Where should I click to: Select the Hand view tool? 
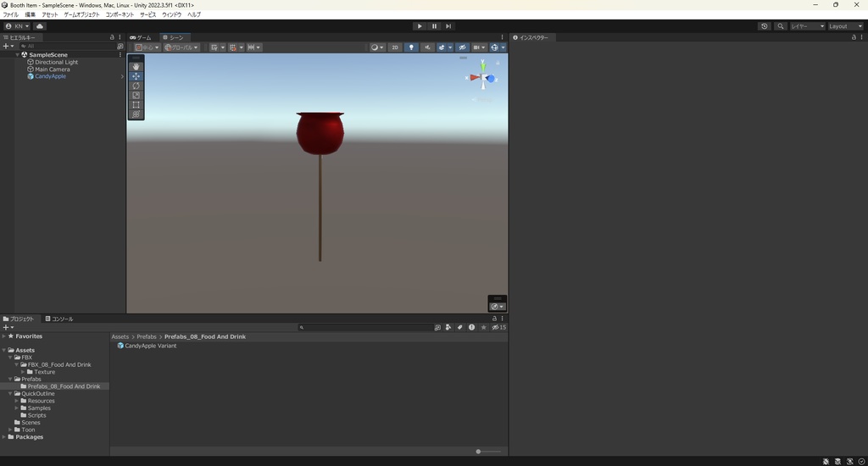coord(136,66)
